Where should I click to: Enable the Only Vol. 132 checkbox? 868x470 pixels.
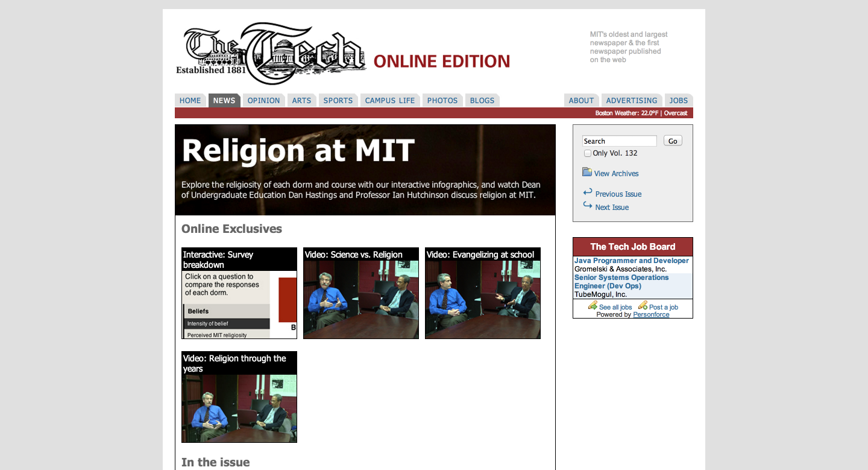coord(588,153)
